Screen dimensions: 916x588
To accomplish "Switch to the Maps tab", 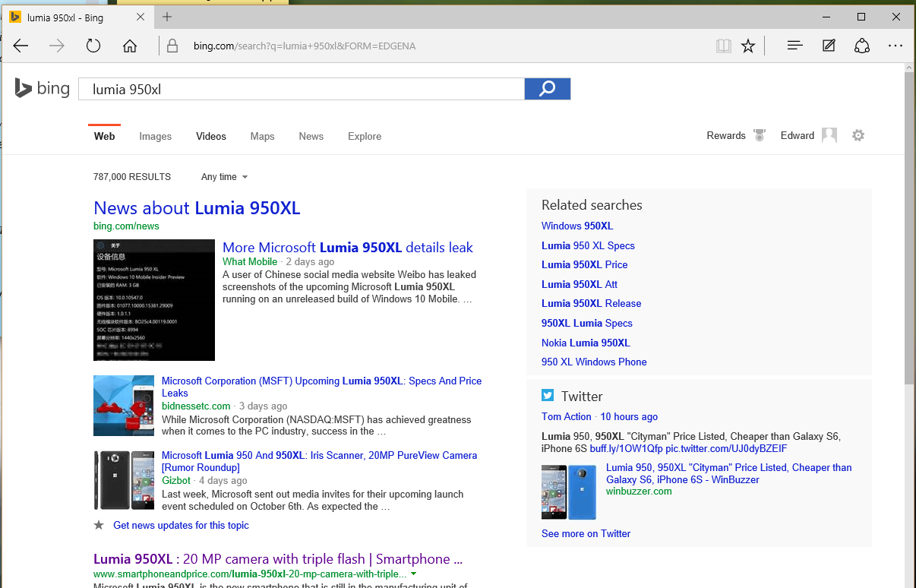I will tap(262, 136).
